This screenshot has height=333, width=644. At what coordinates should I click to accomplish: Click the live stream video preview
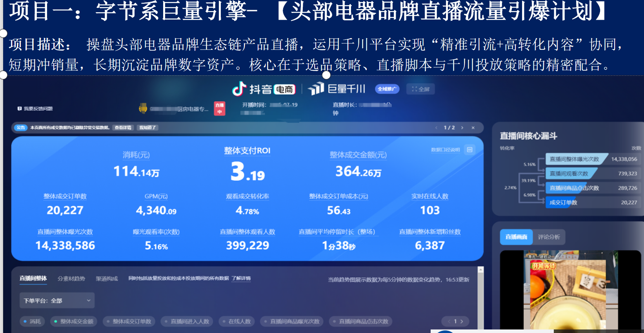(570, 291)
